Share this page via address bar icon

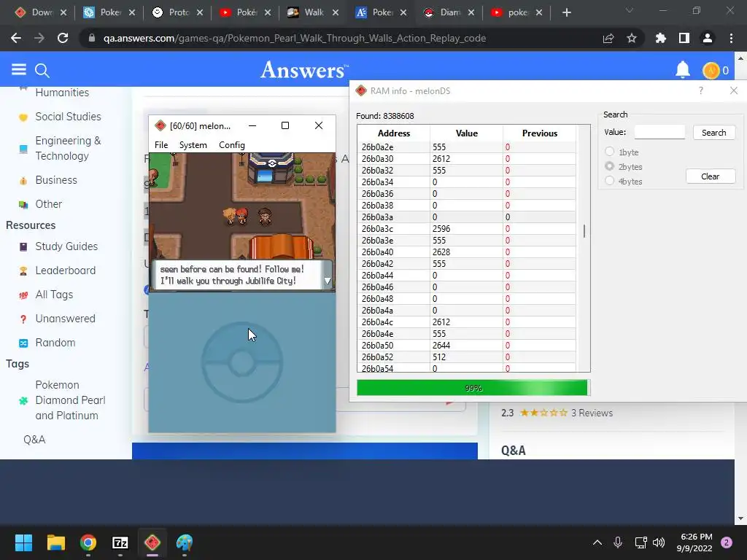[x=608, y=38]
